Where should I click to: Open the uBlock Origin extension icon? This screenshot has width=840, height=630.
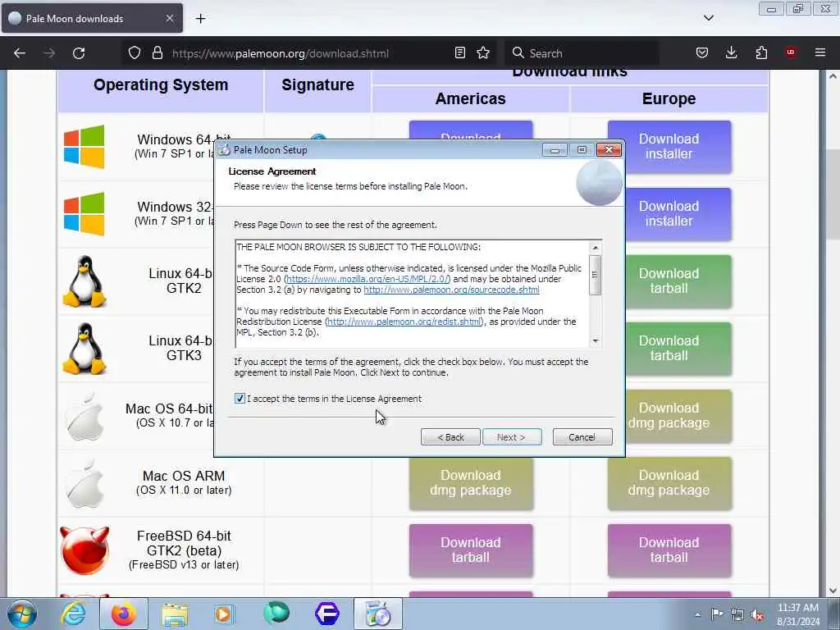(x=791, y=52)
